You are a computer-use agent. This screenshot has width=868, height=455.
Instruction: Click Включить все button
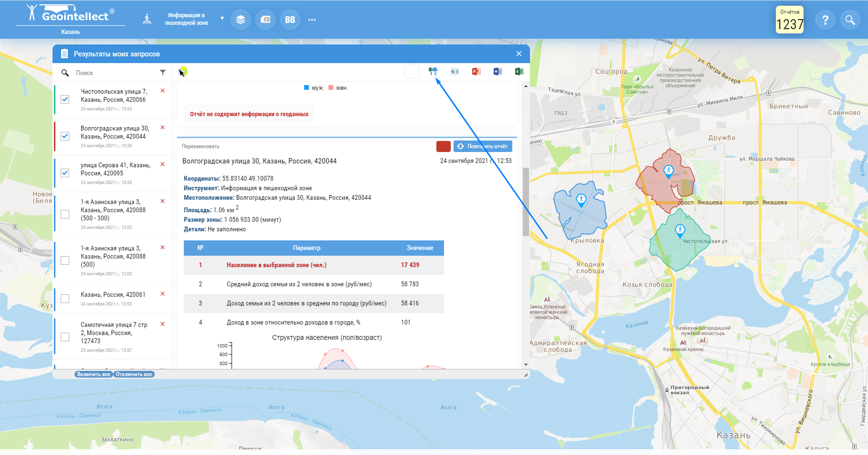point(94,374)
